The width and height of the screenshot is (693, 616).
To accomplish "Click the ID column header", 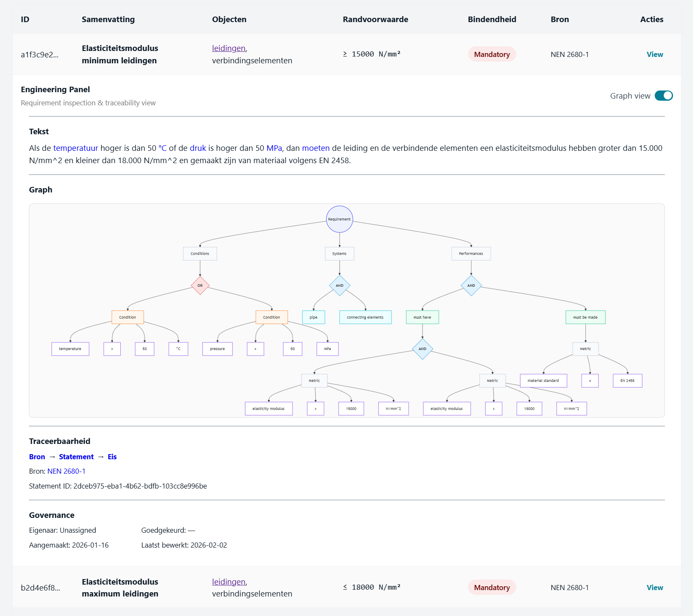I will [25, 19].
